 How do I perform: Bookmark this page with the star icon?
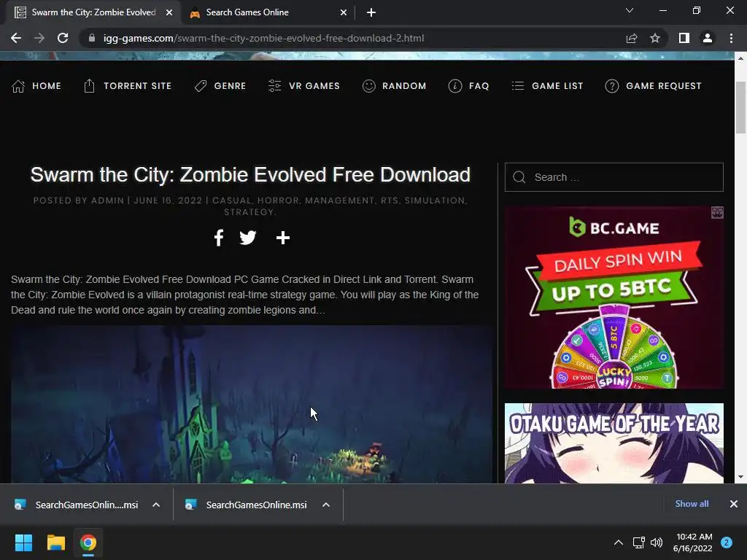click(655, 38)
